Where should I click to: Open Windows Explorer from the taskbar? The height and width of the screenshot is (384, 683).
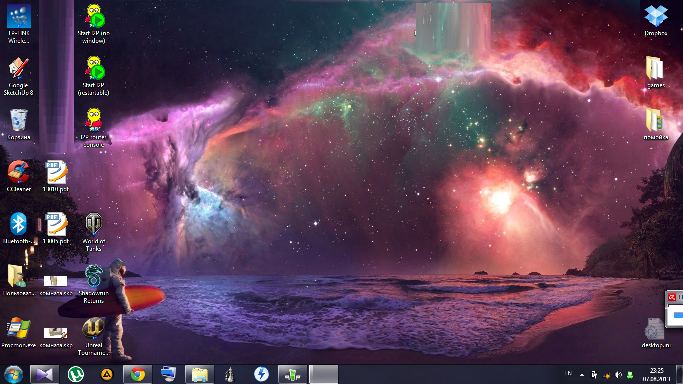tap(199, 374)
